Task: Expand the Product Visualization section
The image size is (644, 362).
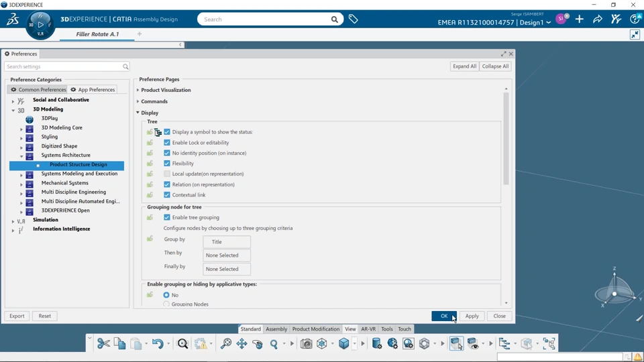Action: [138, 90]
